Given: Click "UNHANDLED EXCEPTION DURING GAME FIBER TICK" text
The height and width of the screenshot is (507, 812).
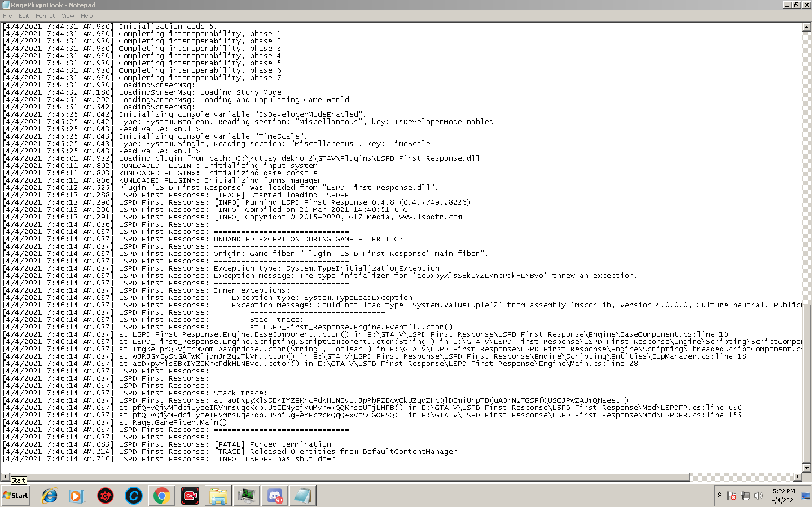Looking at the screenshot, I should 309,239.
